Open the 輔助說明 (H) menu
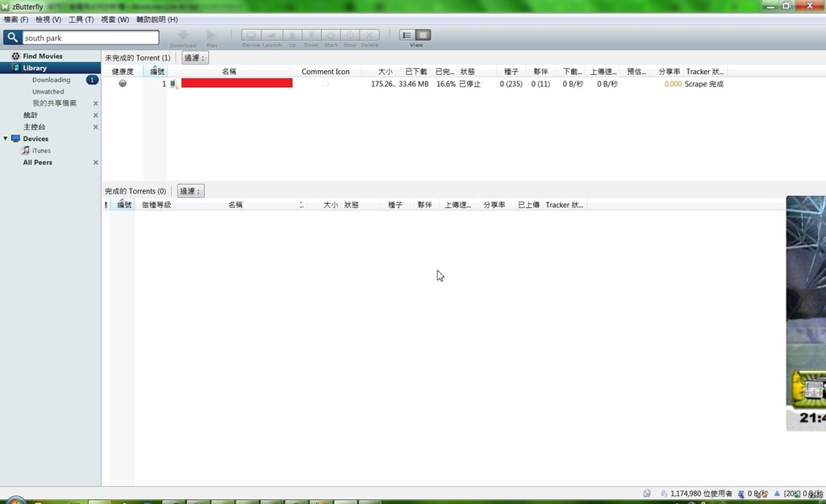This screenshot has width=826, height=504. (157, 19)
